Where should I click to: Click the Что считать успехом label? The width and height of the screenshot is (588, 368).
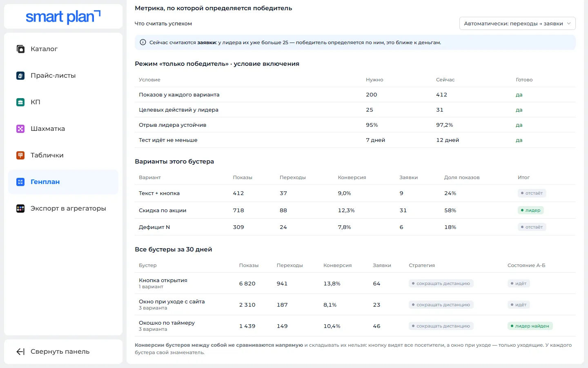click(163, 24)
